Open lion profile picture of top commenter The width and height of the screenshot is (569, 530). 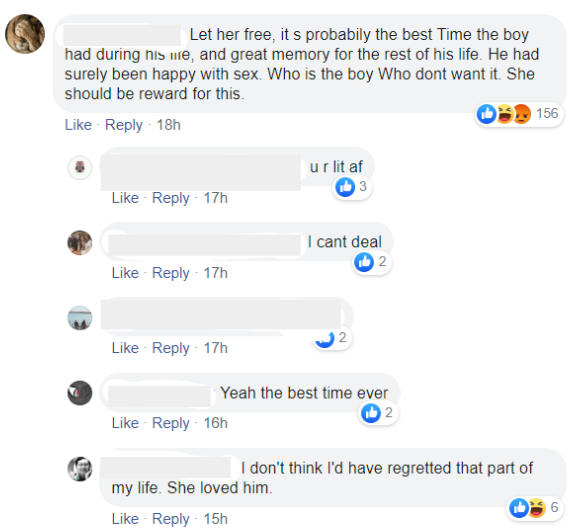pos(25,34)
